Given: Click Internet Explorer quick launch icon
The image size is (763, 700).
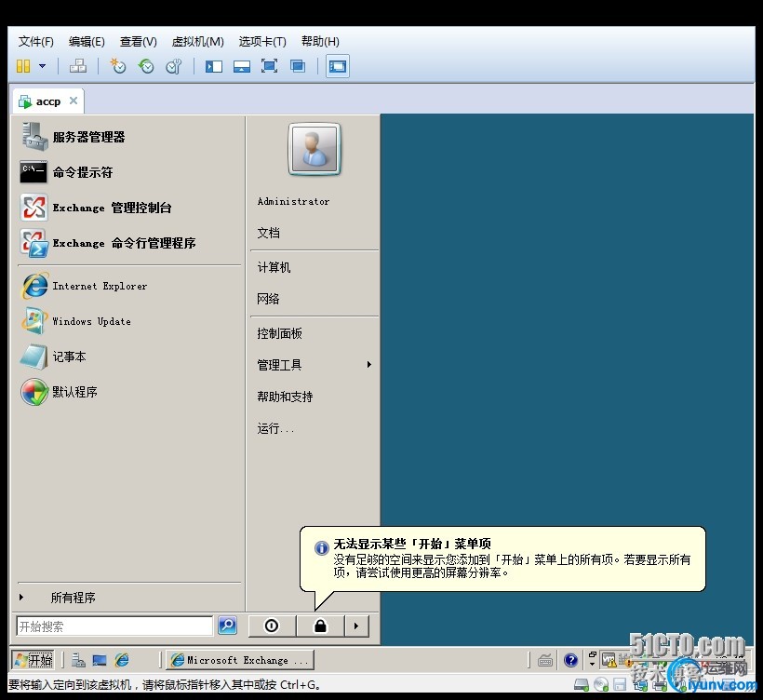Looking at the screenshot, I should [122, 660].
